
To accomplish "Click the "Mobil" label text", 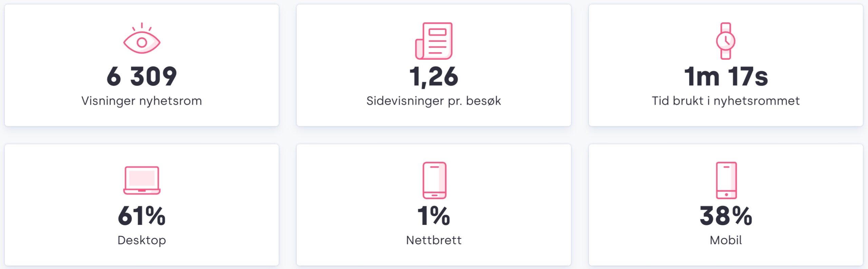I will [x=726, y=240].
